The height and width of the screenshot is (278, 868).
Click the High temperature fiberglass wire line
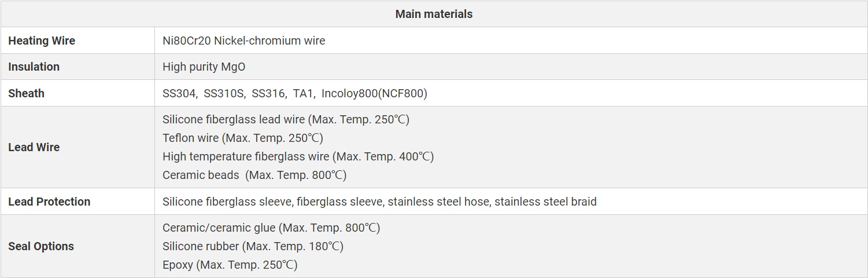(298, 156)
